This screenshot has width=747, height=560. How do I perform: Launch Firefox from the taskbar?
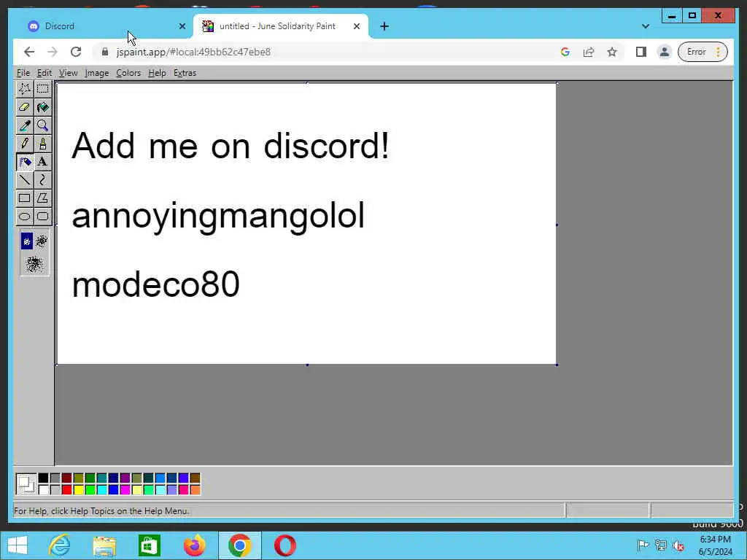194,545
